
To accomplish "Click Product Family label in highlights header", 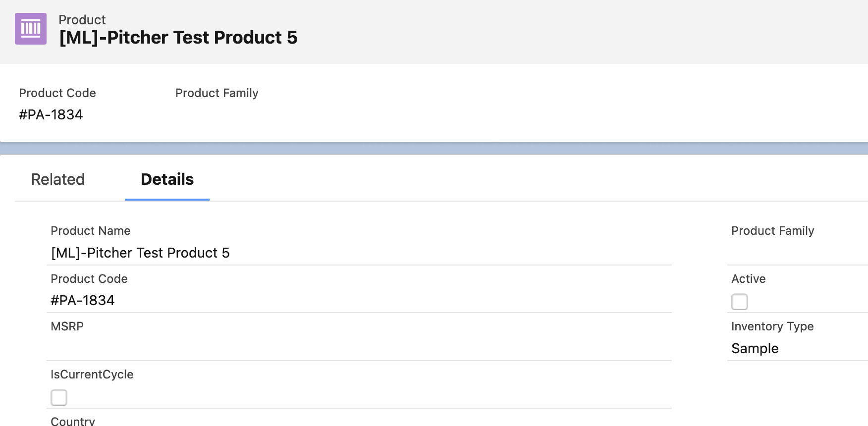I will (x=217, y=93).
